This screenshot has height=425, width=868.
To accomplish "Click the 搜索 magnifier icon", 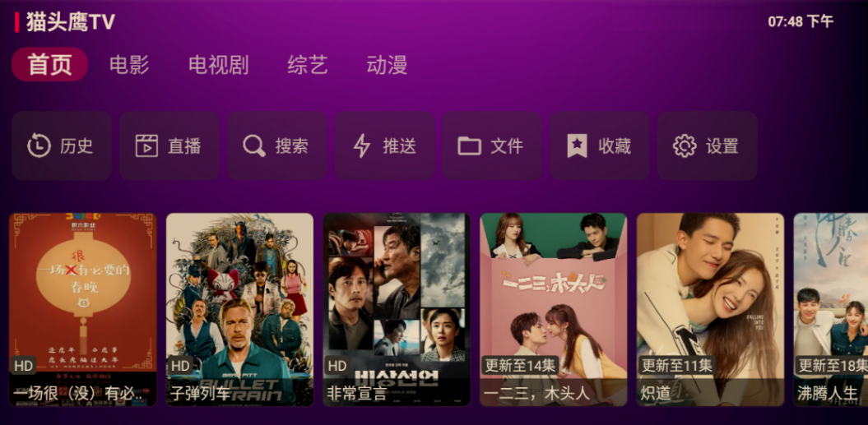I will point(254,146).
